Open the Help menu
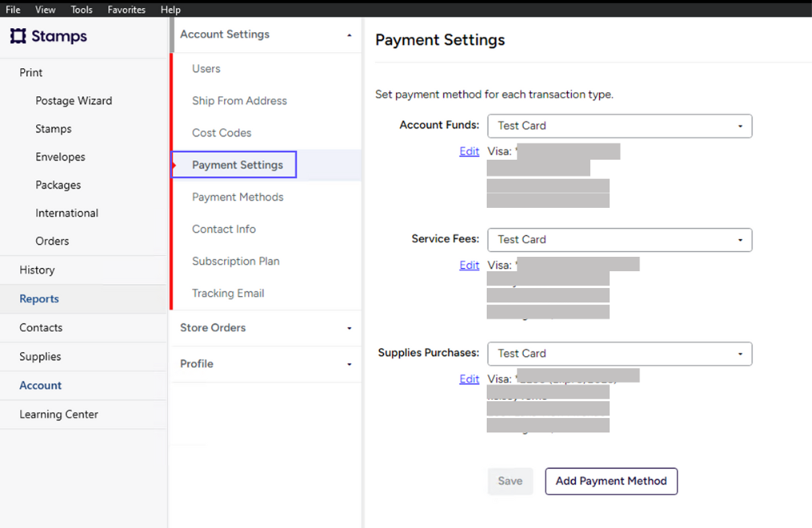 (x=170, y=10)
